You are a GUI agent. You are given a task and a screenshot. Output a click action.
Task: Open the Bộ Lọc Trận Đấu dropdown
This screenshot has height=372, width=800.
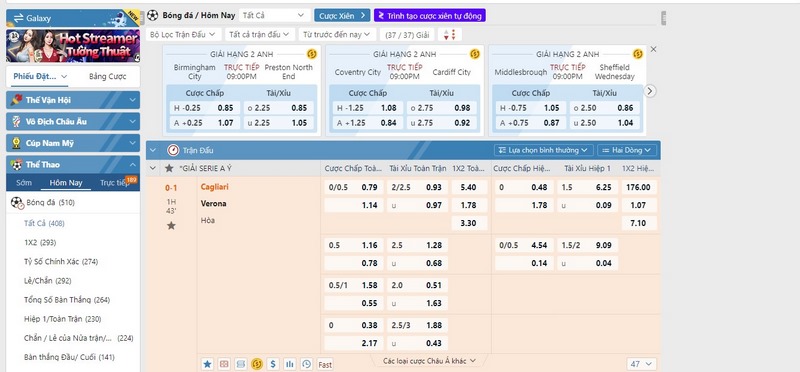pos(184,34)
